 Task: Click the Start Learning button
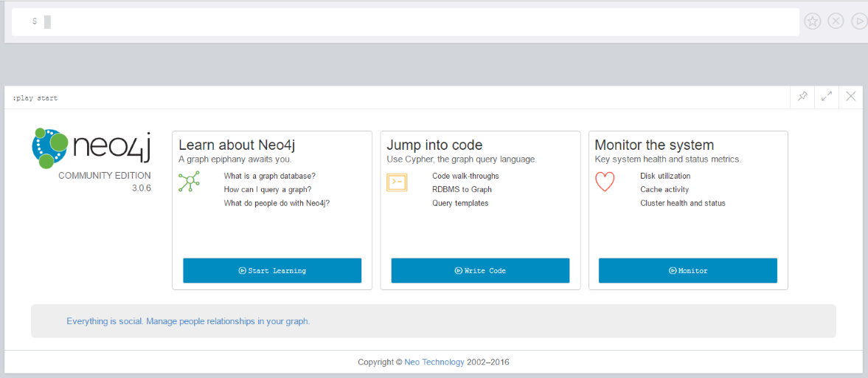tap(272, 270)
